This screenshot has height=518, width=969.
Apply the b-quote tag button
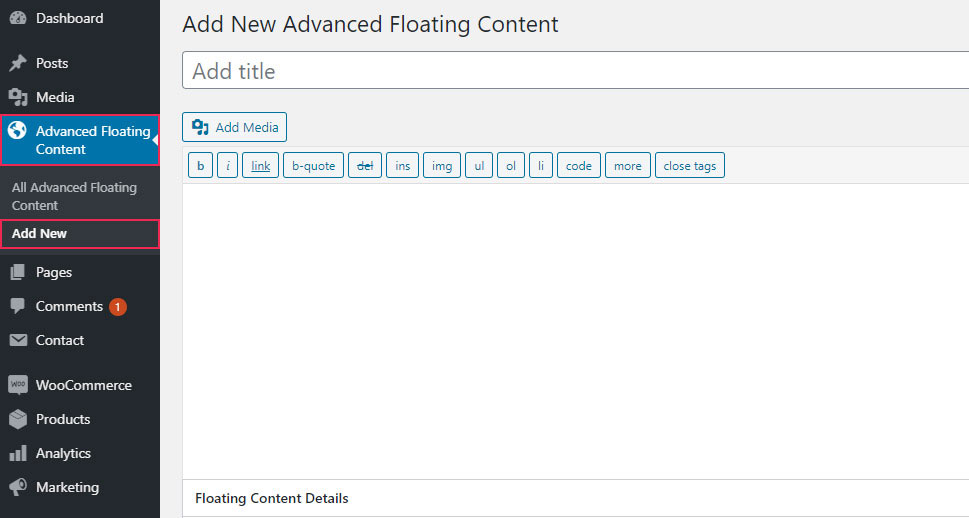coord(313,166)
